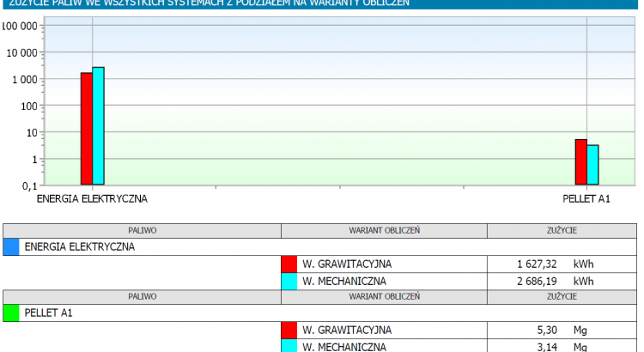Click the cyan bar for Energia Elektryczna

[98, 125]
